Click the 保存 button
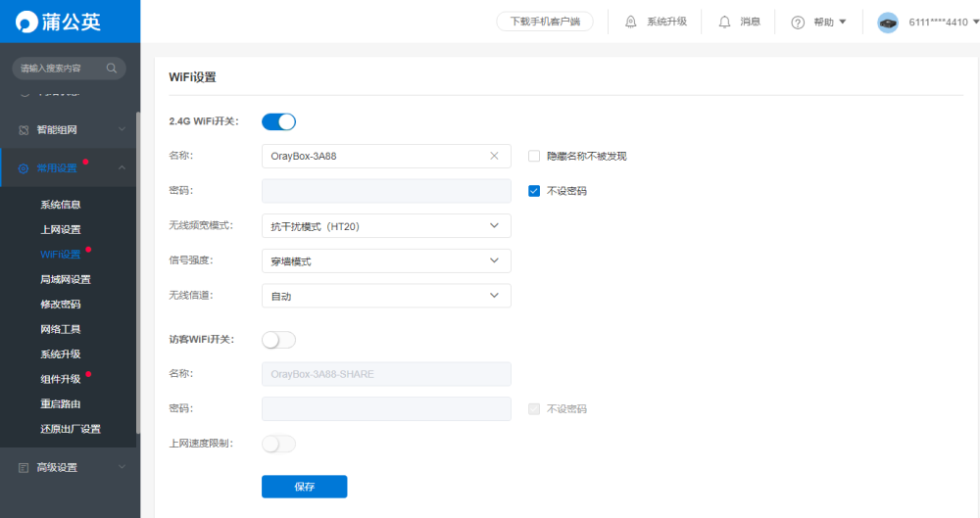980x518 pixels. coord(304,487)
